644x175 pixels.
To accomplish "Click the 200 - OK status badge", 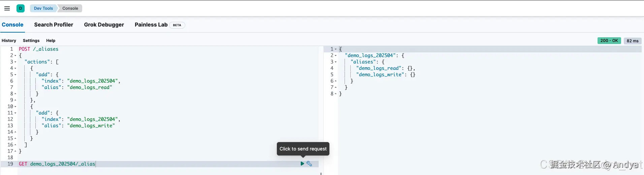I will point(609,41).
